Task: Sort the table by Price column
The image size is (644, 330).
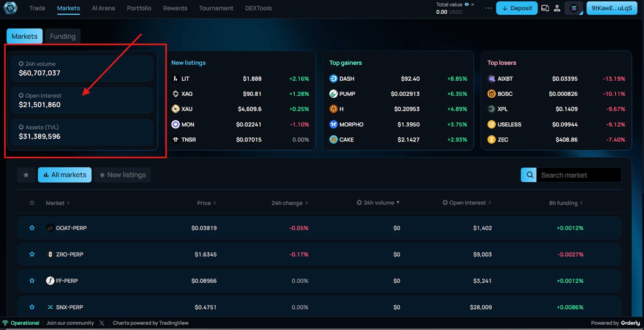Action: pos(206,203)
